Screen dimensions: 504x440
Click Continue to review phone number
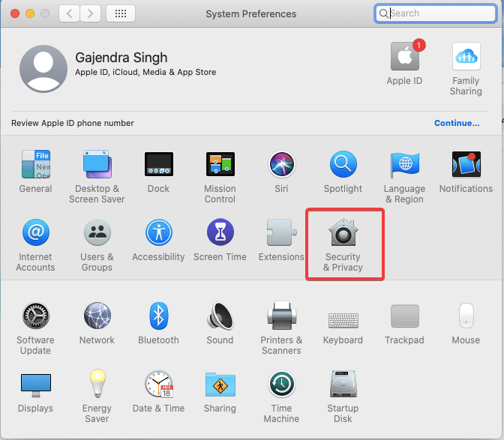point(457,123)
